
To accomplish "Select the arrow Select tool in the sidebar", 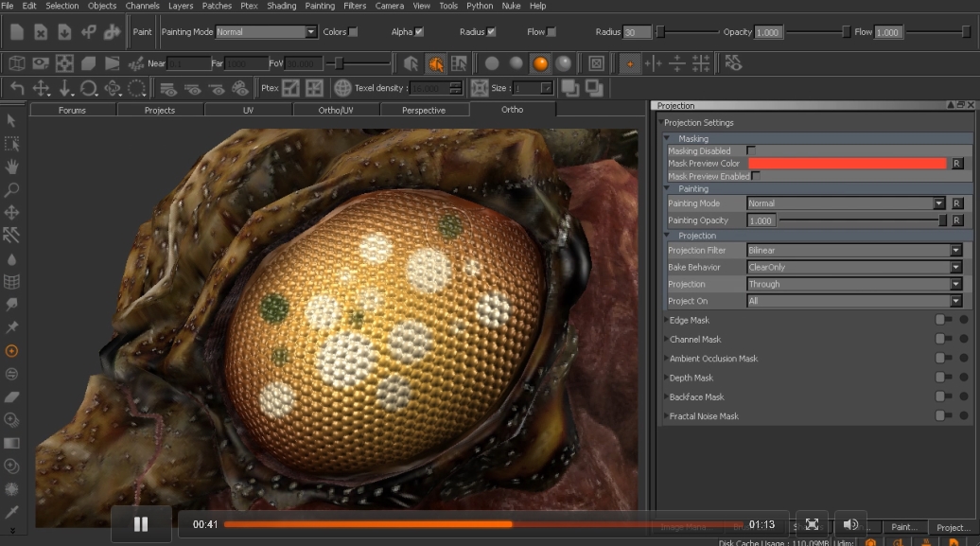I will (11, 120).
